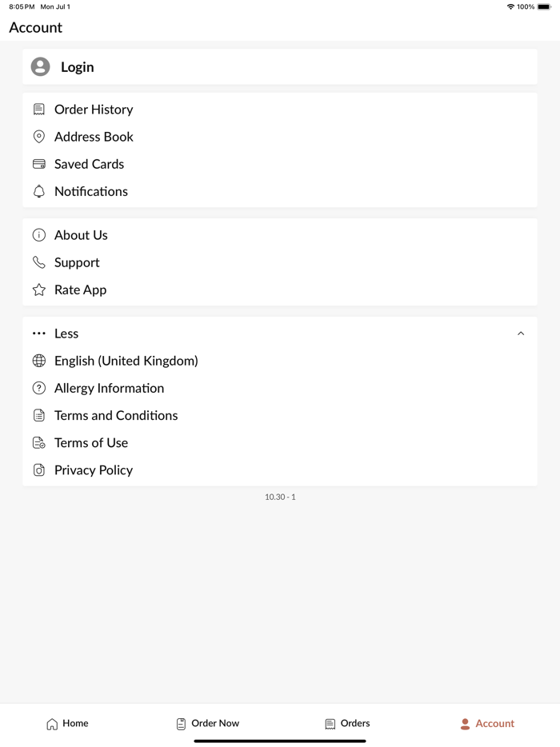This screenshot has height=747, width=560.
Task: Collapse the Less section with chevron arrow
Action: click(521, 334)
